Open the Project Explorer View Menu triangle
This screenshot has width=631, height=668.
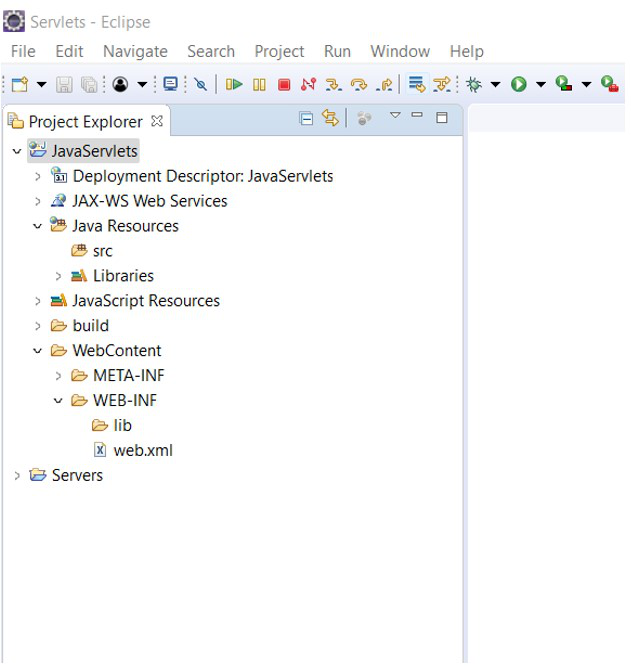pos(395,115)
